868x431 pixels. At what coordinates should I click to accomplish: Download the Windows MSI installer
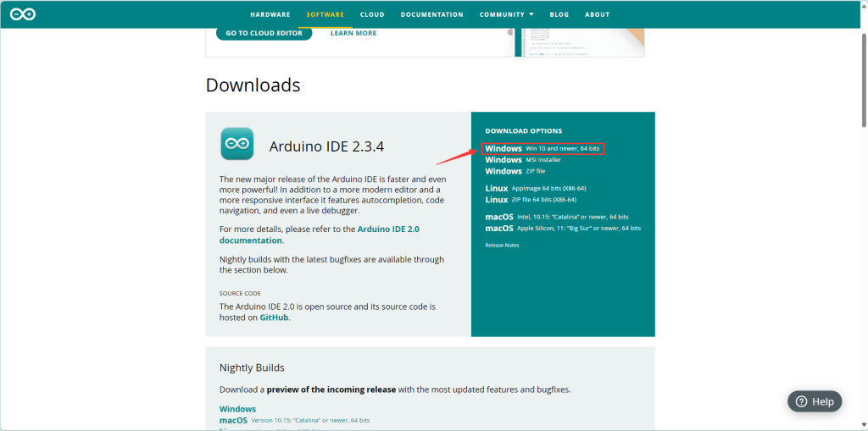(523, 160)
